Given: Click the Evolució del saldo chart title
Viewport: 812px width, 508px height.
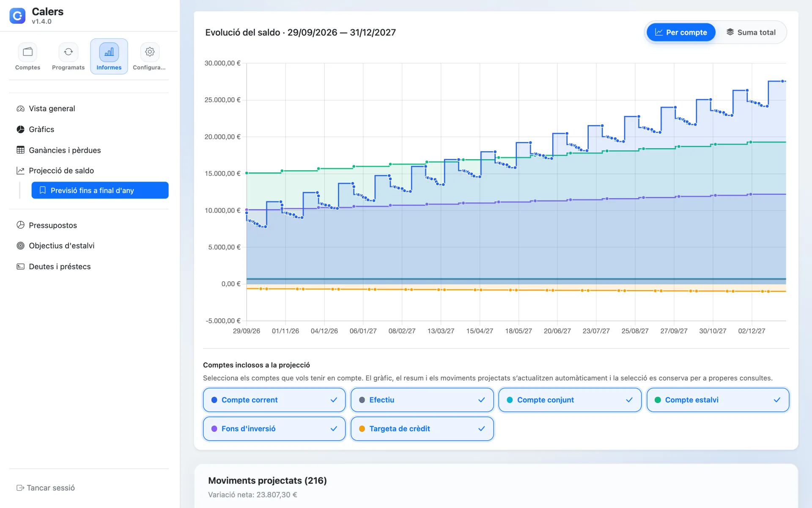Looking at the screenshot, I should tap(300, 33).
